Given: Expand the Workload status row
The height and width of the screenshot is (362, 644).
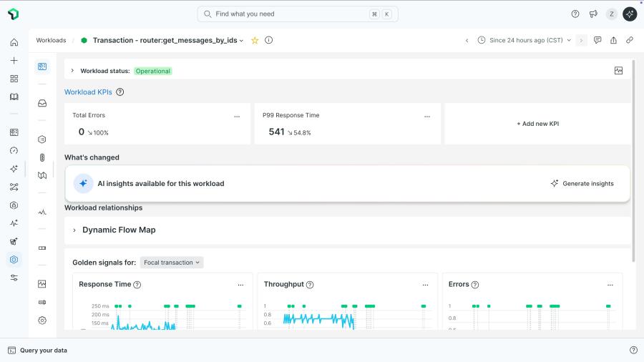Looking at the screenshot, I should (x=72, y=71).
